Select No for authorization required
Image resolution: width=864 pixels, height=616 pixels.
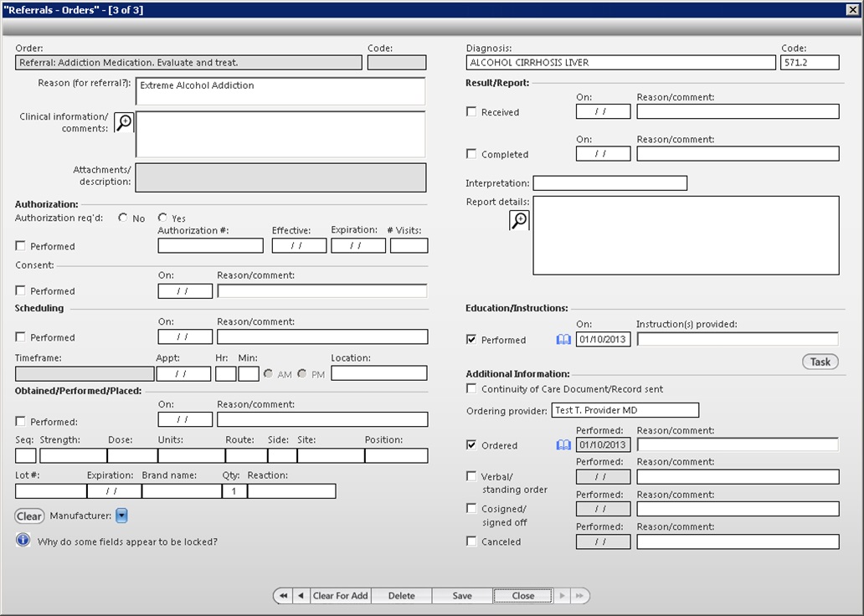123,218
